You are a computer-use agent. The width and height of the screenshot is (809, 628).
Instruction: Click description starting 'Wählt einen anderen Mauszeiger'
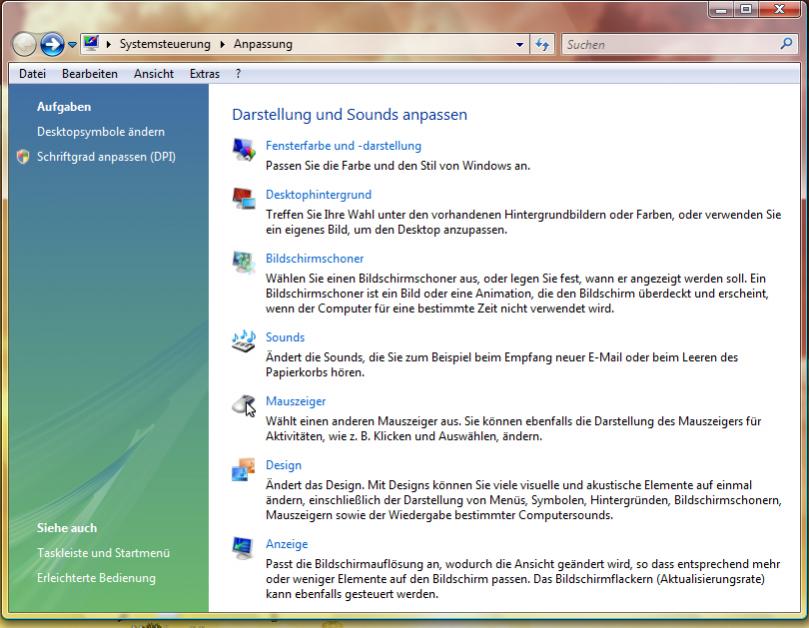513,428
